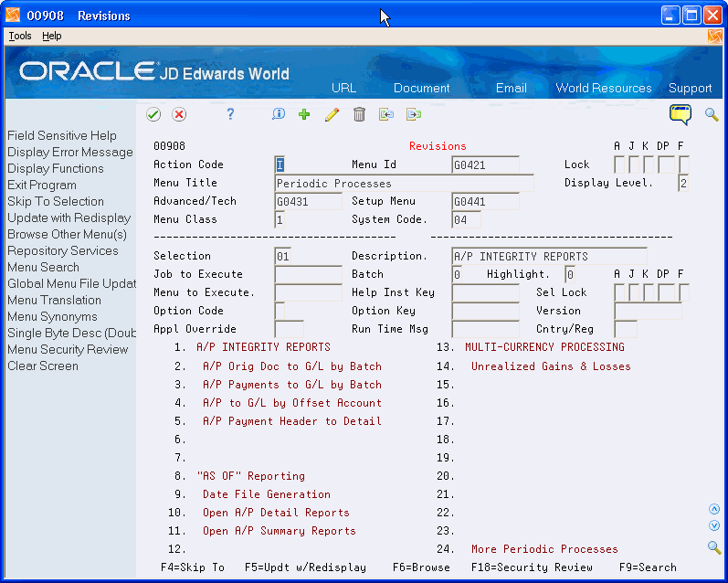
Task: Select Field Sensitive Help in sidebar
Action: click(62, 135)
